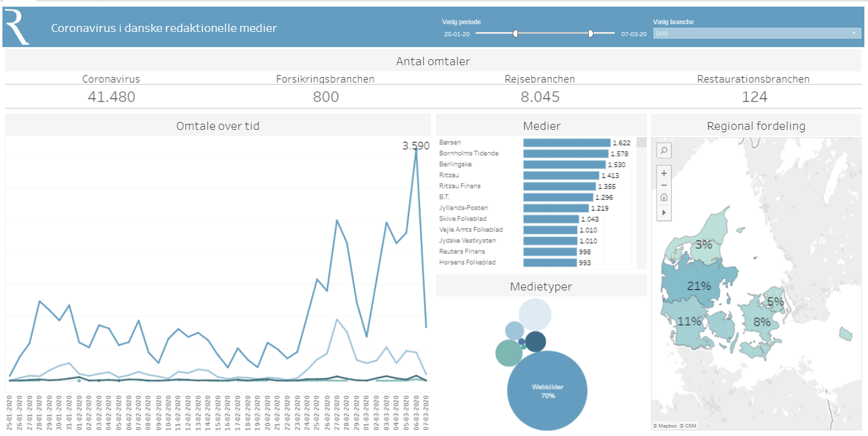Zoom out the map with minus button
The height and width of the screenshot is (436, 868).
point(664,185)
